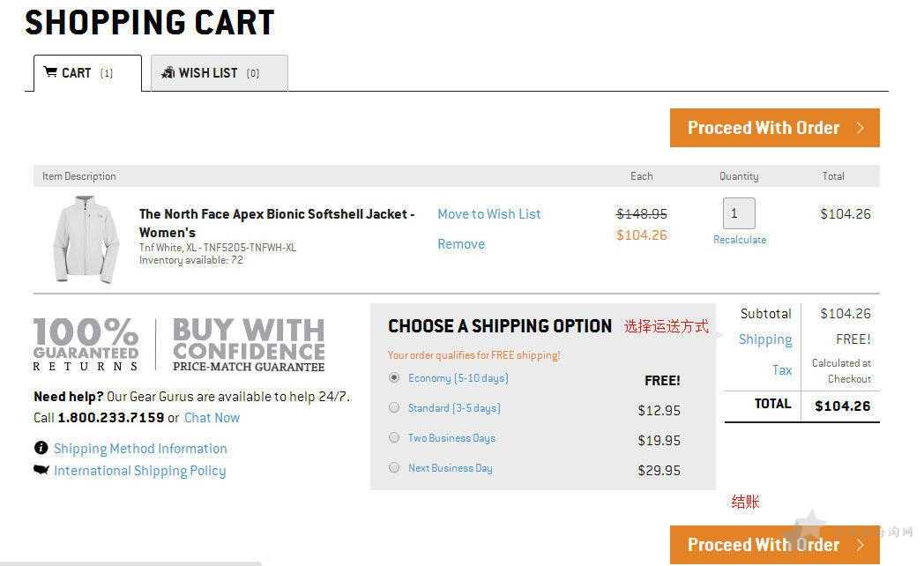Click the US map icon beside International Shipping
Image resolution: width=924 pixels, height=566 pixels.
[x=41, y=469]
